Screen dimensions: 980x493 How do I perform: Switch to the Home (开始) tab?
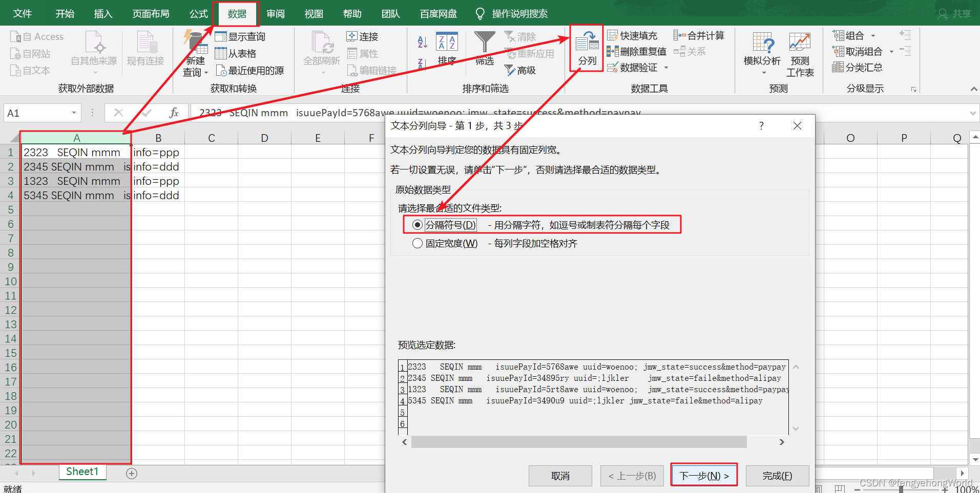click(x=65, y=14)
